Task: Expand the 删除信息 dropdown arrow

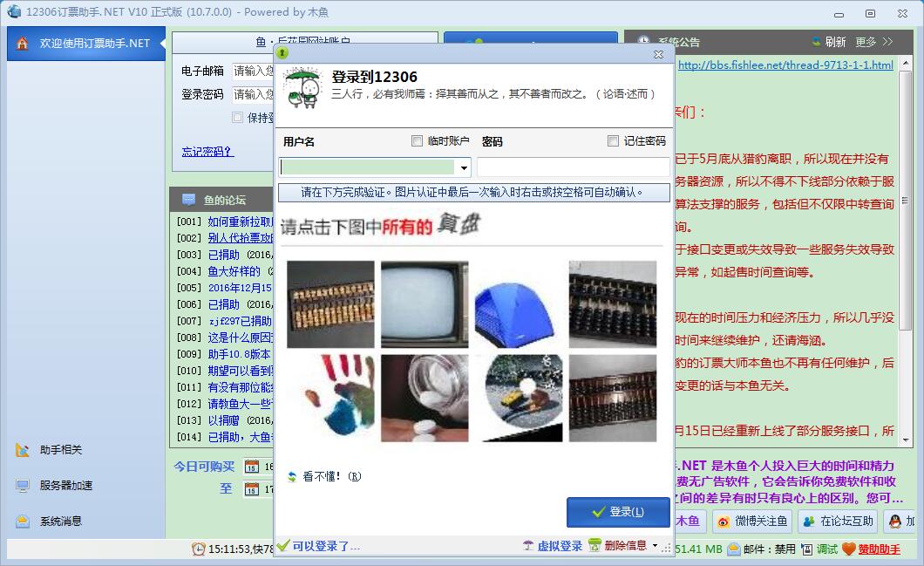Action: 655,546
